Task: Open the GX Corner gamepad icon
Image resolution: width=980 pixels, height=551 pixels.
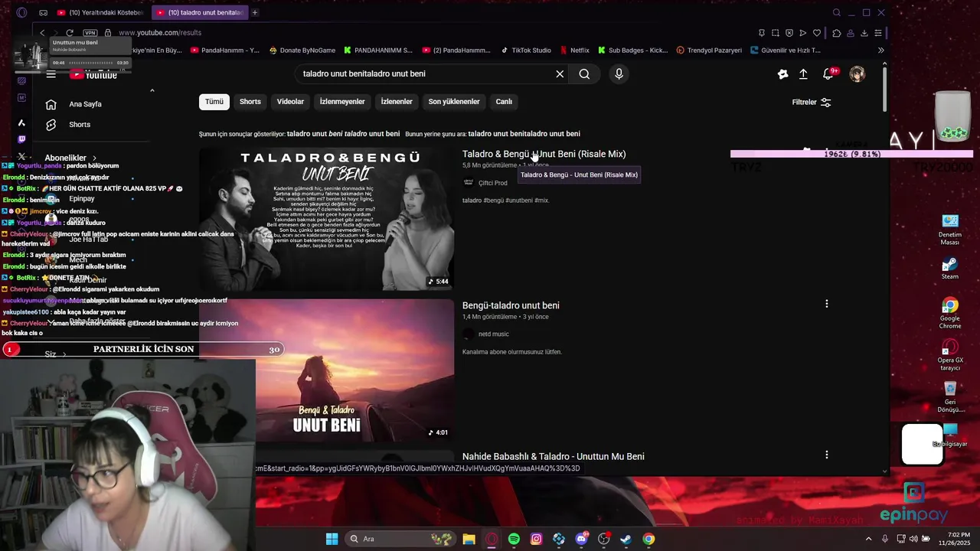Action: tap(43, 12)
